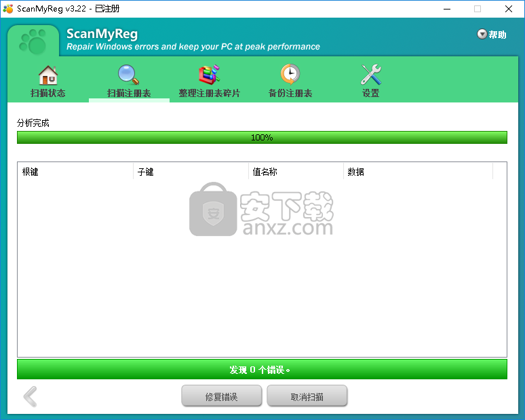Click the 100% progress bar
The image size is (525, 420).
(262, 137)
